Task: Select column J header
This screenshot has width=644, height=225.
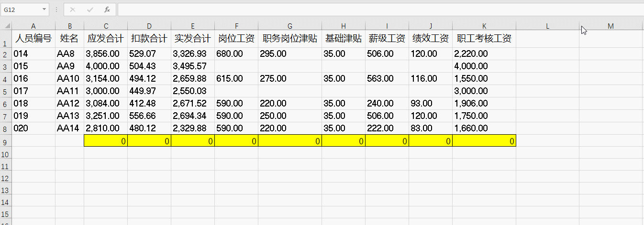Action: (431, 26)
